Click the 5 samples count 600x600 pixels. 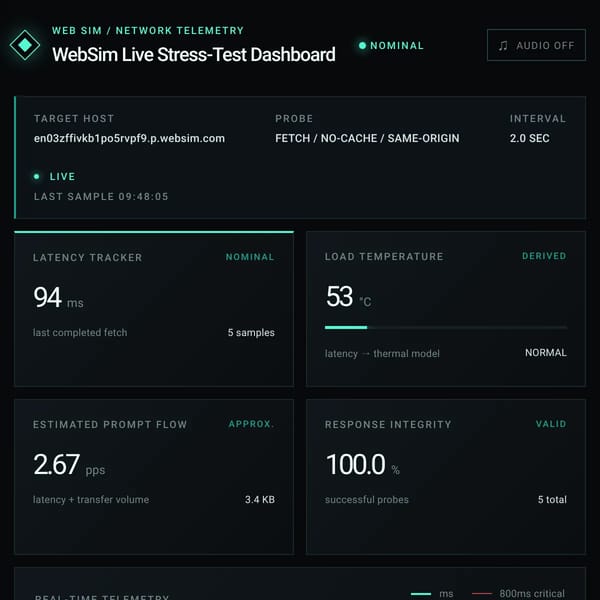251,333
